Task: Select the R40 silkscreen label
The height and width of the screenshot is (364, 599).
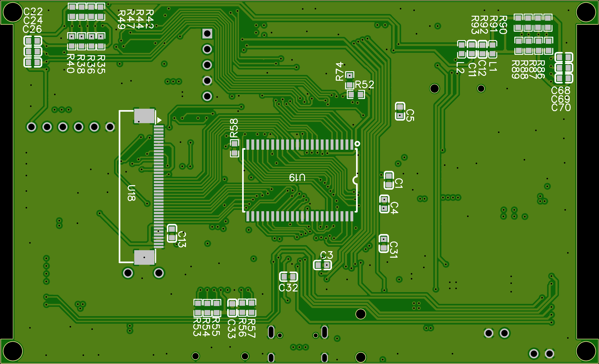Action: click(x=70, y=64)
